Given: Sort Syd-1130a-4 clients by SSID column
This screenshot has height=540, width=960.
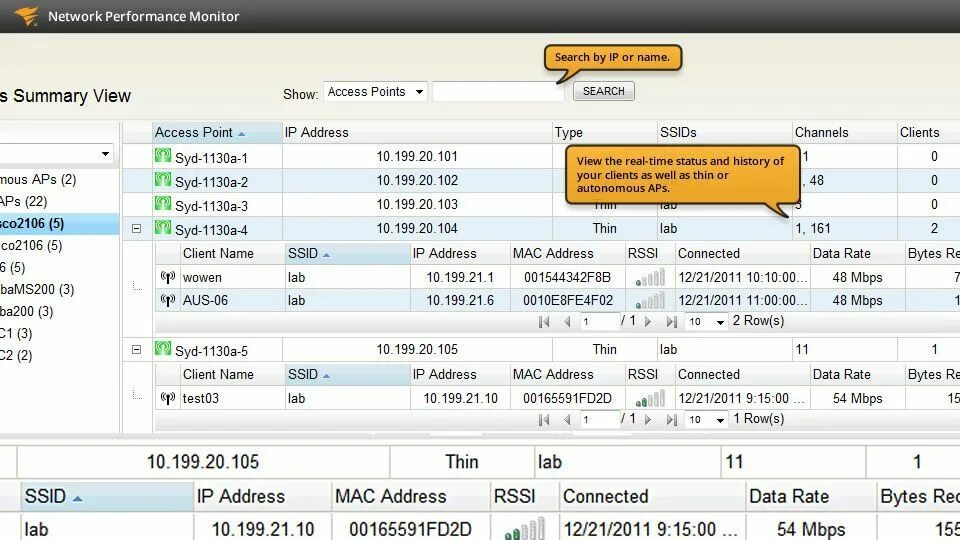Looking at the screenshot, I should click(x=347, y=253).
